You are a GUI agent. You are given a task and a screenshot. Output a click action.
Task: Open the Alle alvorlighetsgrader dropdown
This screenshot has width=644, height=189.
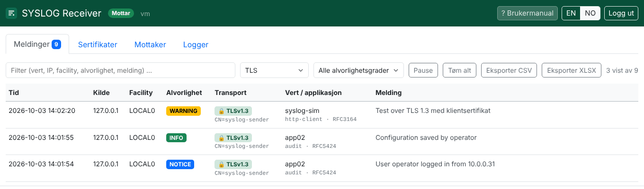(358, 70)
